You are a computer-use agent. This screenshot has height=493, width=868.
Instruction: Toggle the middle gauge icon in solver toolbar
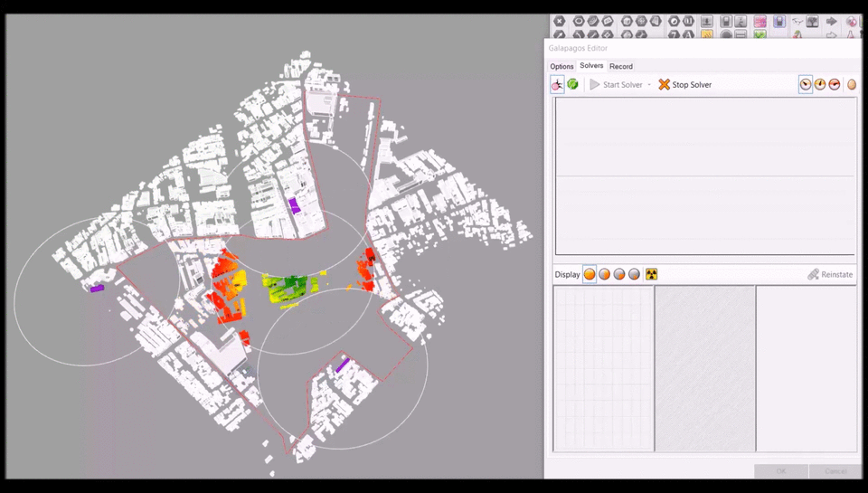click(x=819, y=84)
